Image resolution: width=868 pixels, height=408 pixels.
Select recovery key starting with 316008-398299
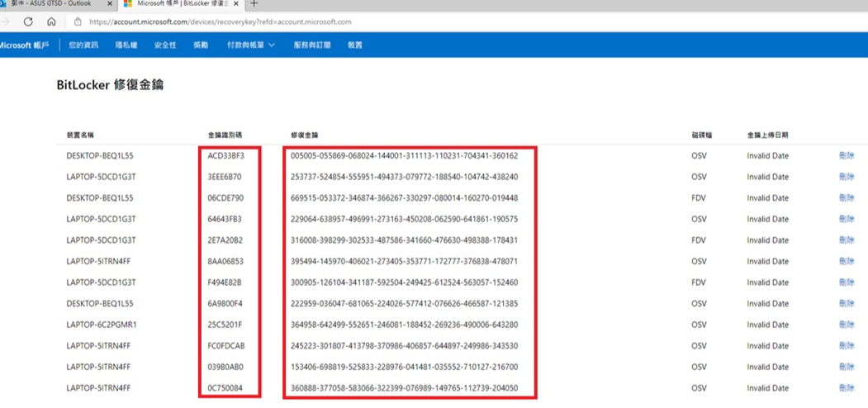click(404, 240)
